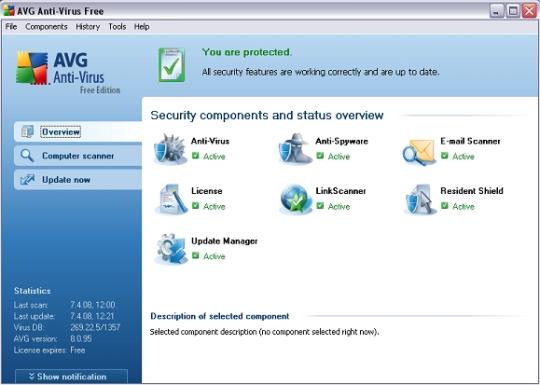Viewport: 540px width, 385px height.
Task: Start Update now
Action: click(x=78, y=179)
